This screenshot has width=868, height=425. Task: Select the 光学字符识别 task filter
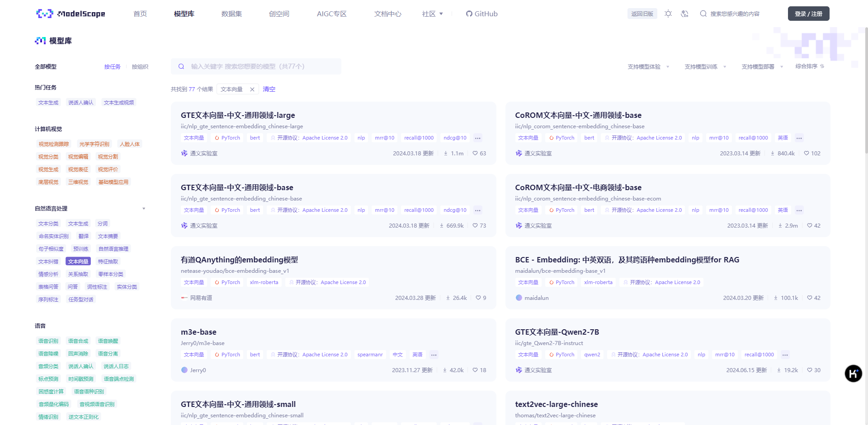click(x=94, y=144)
